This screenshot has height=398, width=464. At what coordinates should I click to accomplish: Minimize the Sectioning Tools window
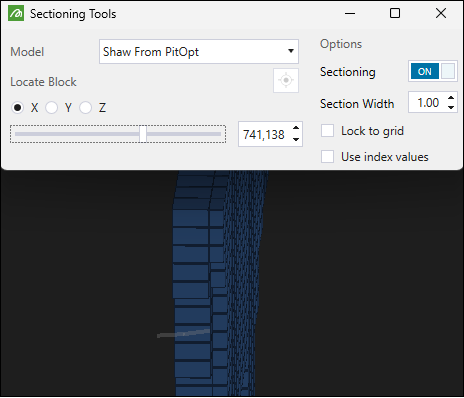pos(350,13)
